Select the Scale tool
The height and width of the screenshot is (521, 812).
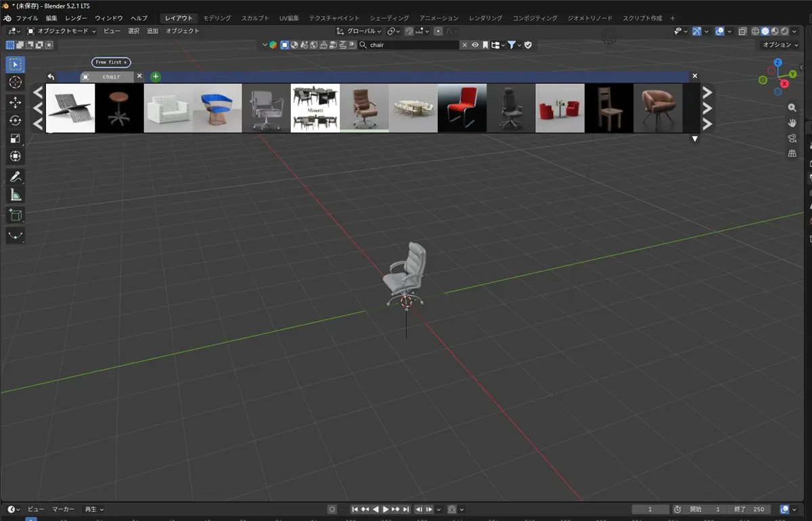point(16,138)
